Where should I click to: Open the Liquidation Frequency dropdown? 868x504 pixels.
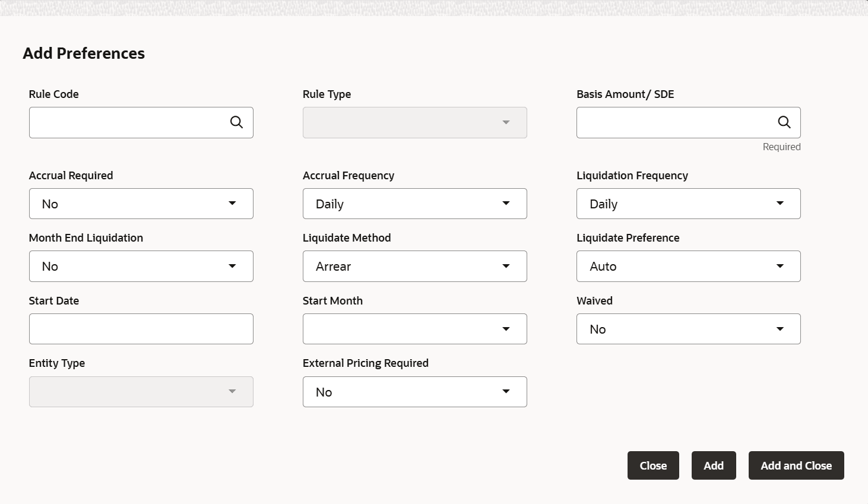point(688,204)
